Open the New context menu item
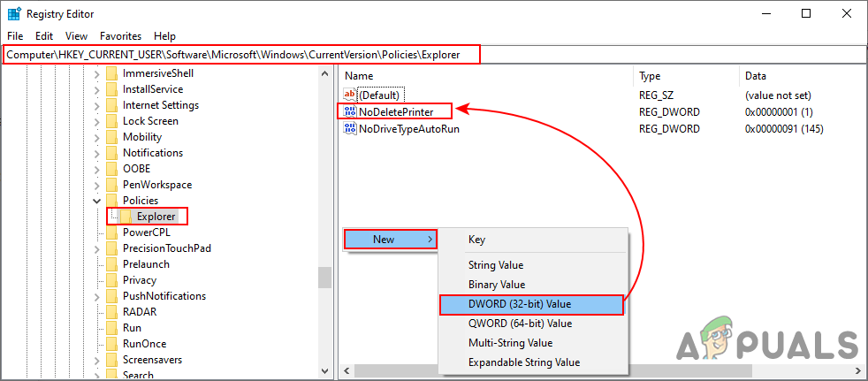The image size is (868, 381). tap(391, 240)
